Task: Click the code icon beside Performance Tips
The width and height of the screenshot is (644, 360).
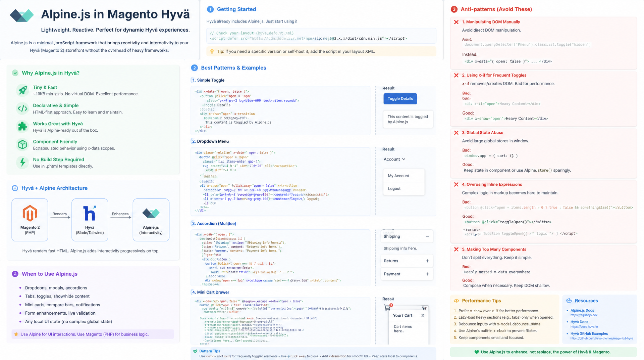Action: coord(456,301)
